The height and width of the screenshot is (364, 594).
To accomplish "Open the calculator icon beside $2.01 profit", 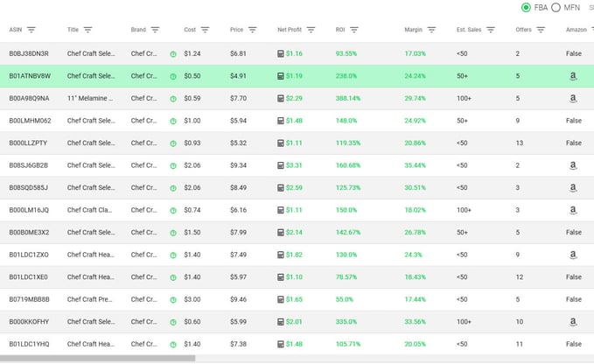I will 281,322.
